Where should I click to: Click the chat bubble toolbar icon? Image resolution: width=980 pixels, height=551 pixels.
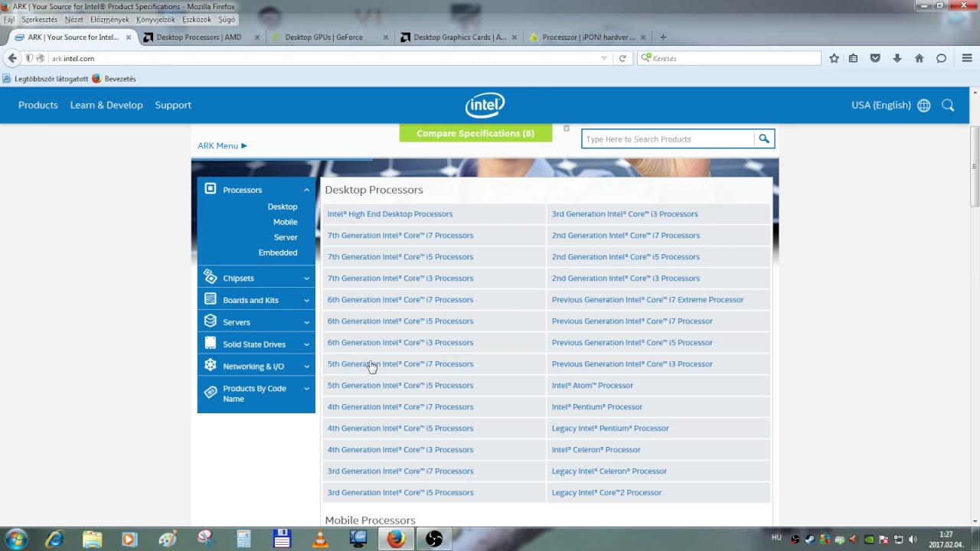942,58
